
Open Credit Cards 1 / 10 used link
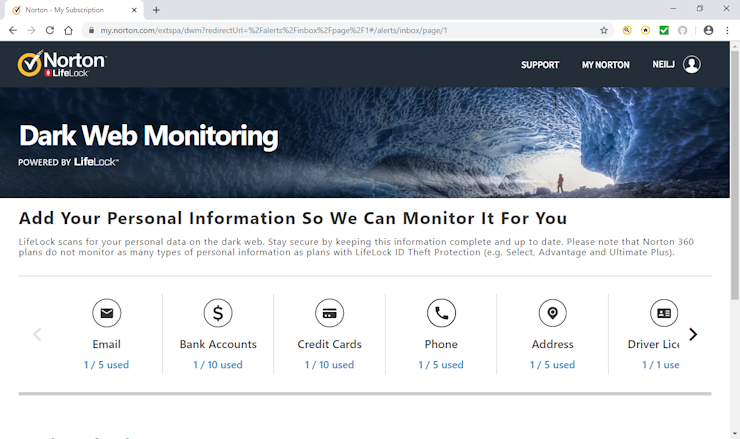click(329, 365)
